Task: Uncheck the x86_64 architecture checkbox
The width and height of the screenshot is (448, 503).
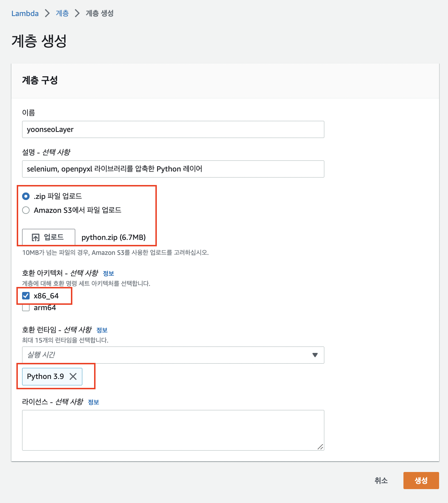Action: pos(26,296)
